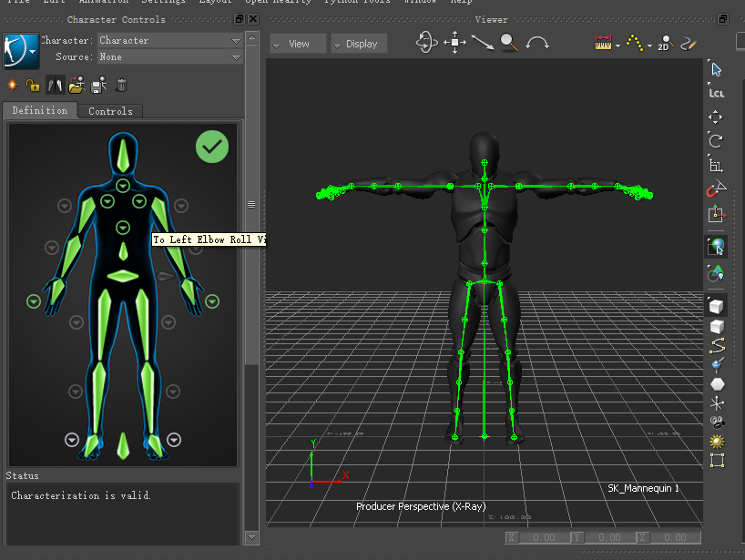Click the X coordinate value field
The height and width of the screenshot is (560, 745).
(x=544, y=538)
